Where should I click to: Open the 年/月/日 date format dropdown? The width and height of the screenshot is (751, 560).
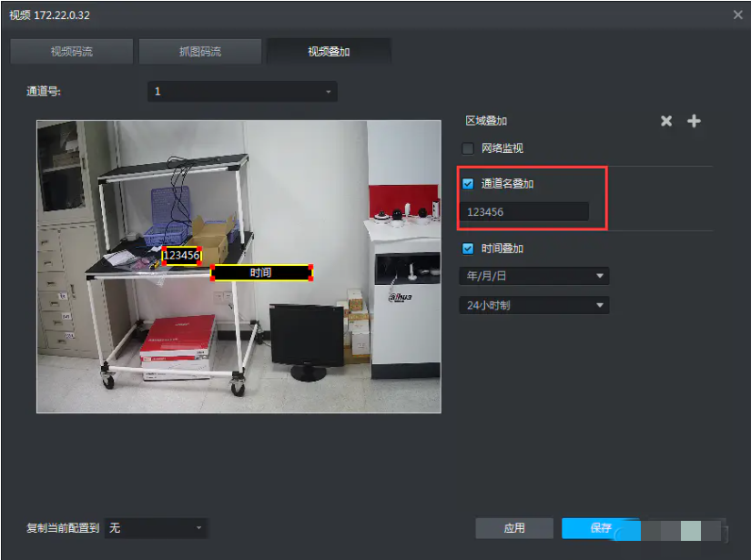[533, 276]
